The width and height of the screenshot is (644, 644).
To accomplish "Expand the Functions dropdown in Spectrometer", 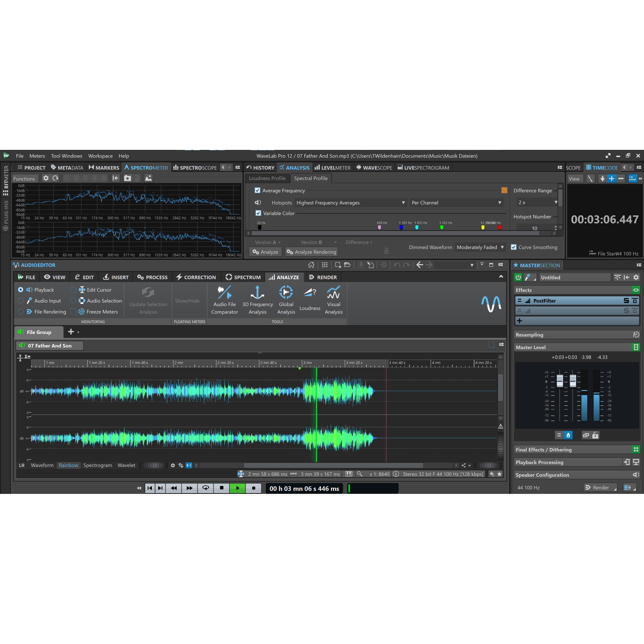I will 25,179.
